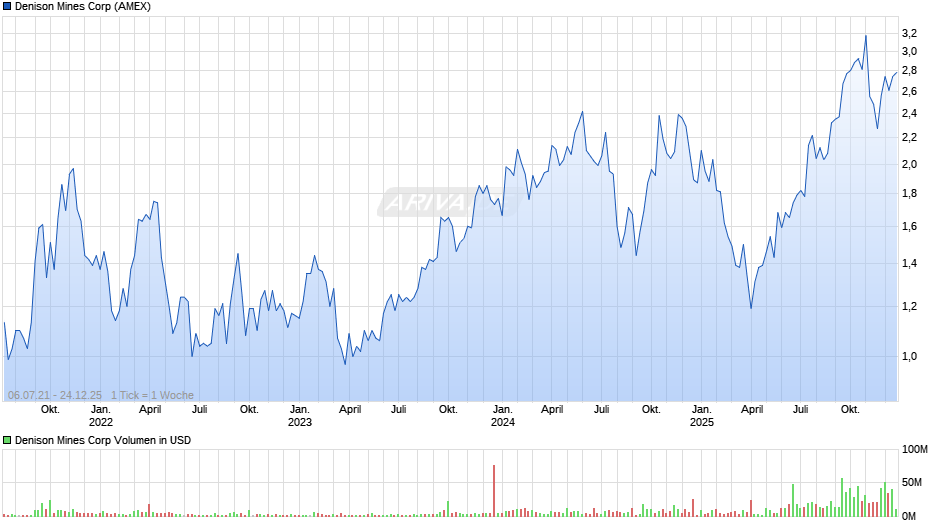Click the price axis label '1,8'

[909, 194]
